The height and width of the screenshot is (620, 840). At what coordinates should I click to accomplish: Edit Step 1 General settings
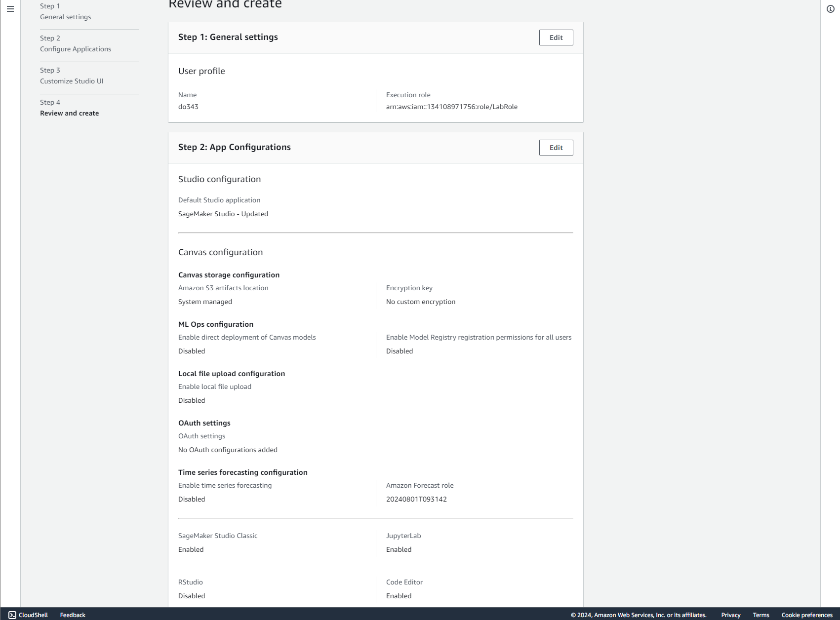[556, 38]
